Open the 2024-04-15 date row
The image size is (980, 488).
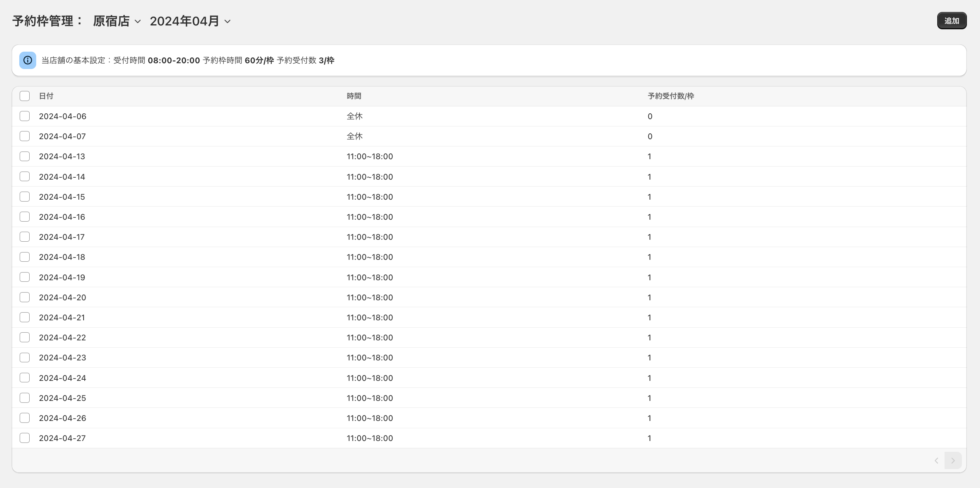tap(62, 197)
